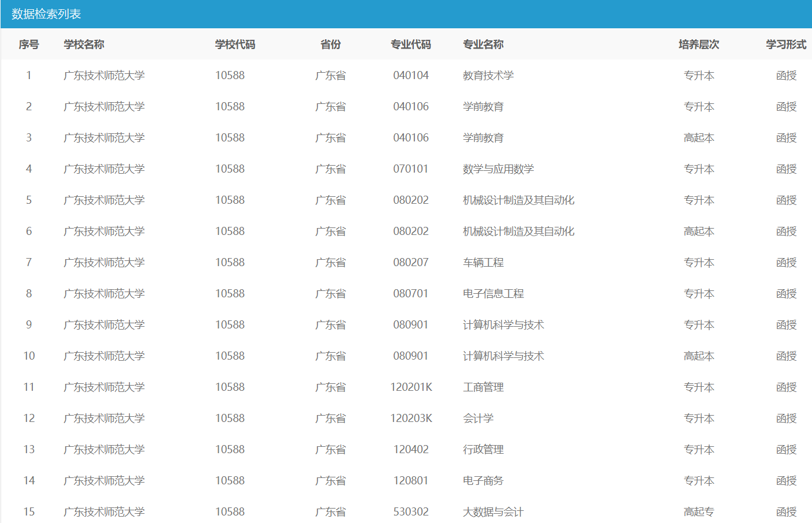Click the 学校名称 column header

point(84,44)
